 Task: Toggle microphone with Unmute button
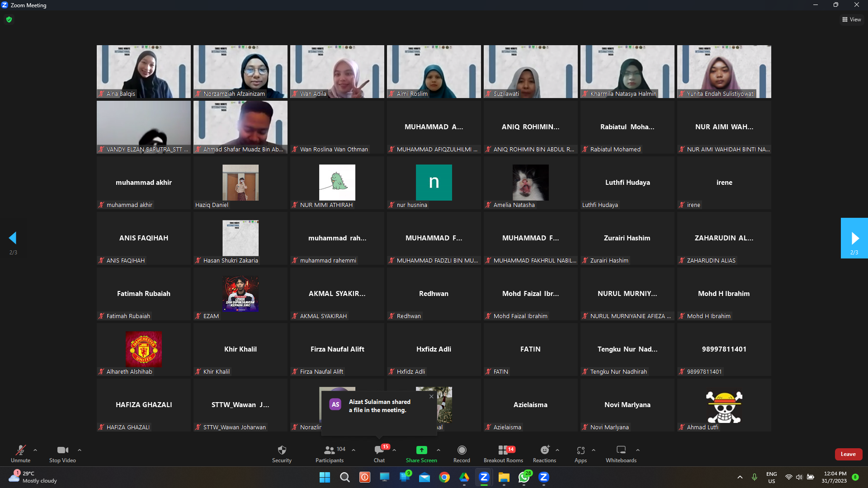point(20,453)
